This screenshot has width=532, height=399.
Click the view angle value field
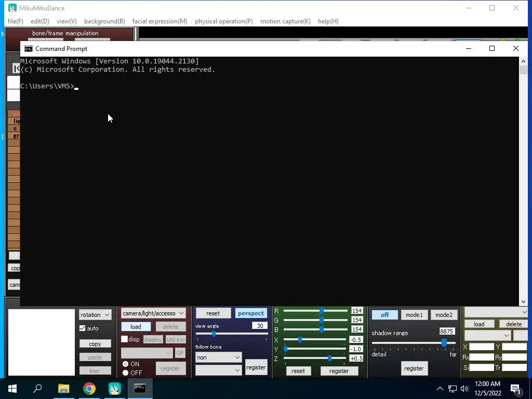[x=260, y=326]
